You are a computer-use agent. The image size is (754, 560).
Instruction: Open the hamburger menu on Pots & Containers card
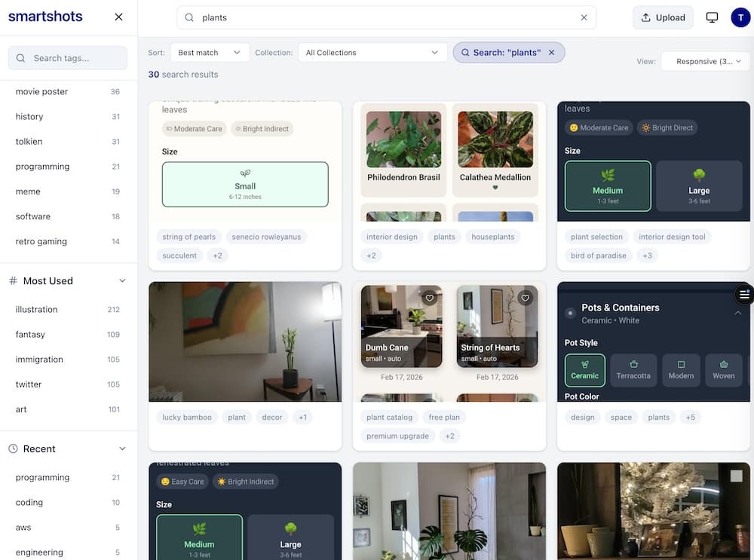click(x=744, y=294)
